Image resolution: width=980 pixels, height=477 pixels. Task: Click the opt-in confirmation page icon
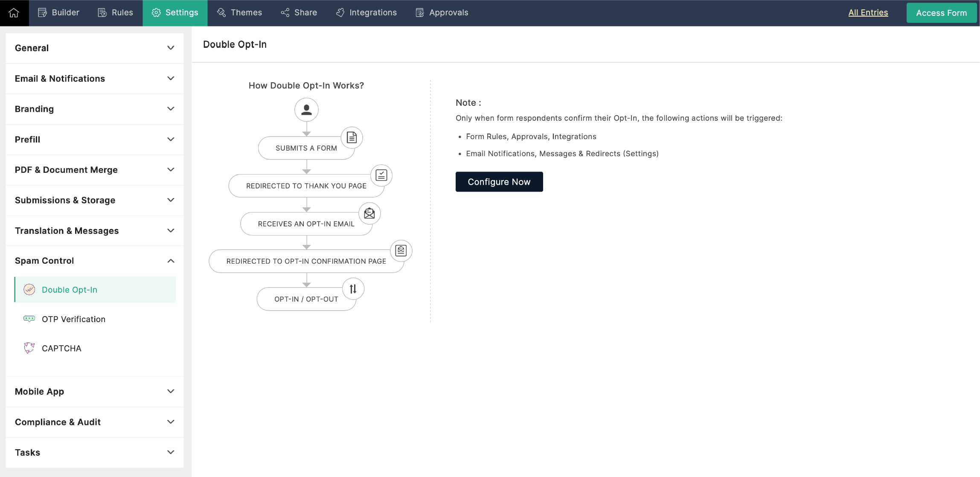[x=401, y=251]
